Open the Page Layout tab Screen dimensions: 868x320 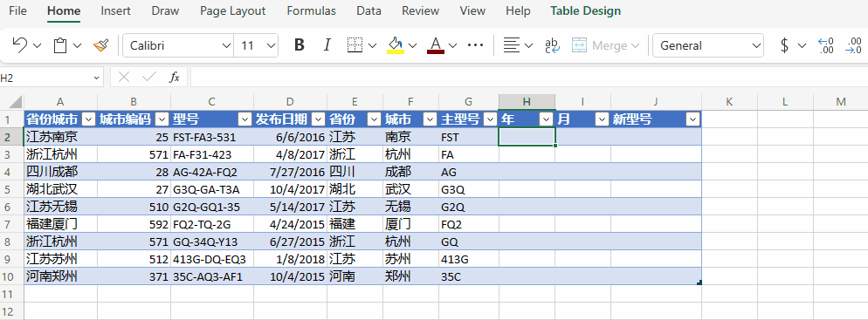(233, 10)
